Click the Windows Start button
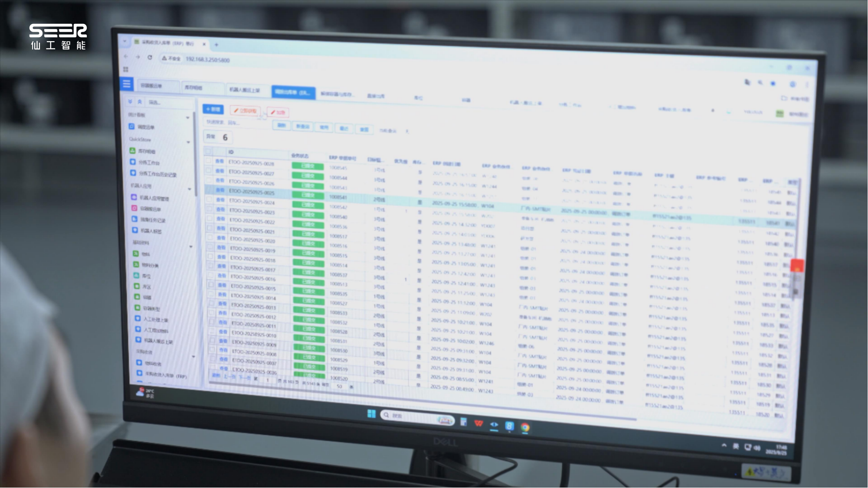The image size is (868, 488). point(371,414)
